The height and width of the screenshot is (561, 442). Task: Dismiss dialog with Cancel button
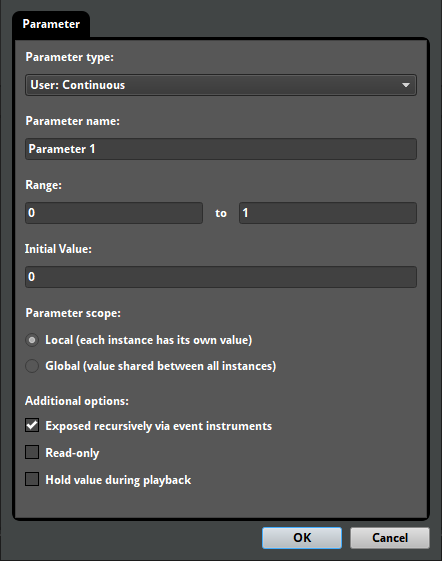[390, 538]
